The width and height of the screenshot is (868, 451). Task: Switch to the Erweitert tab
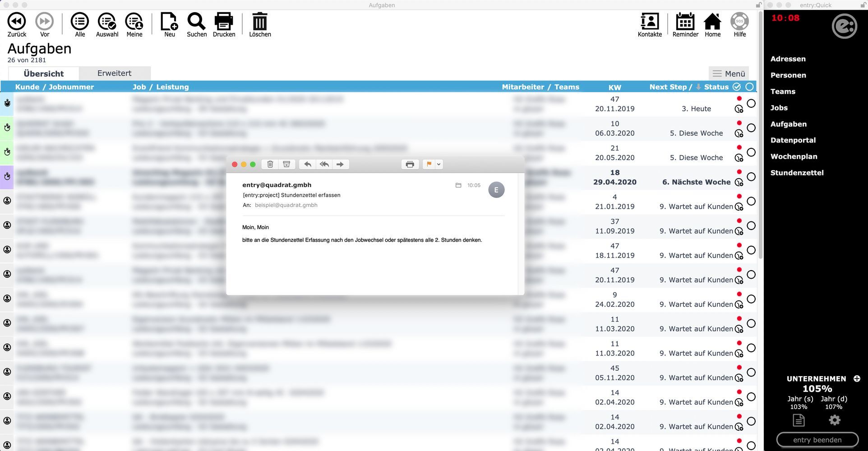coord(115,74)
